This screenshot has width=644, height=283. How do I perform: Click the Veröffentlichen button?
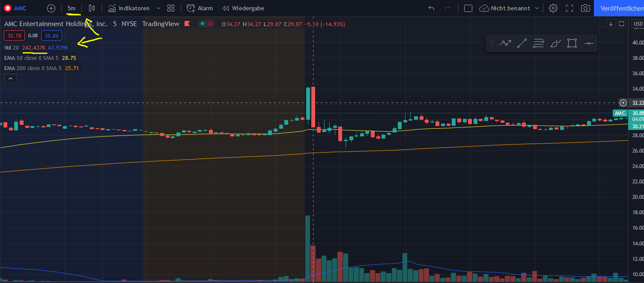coord(619,8)
